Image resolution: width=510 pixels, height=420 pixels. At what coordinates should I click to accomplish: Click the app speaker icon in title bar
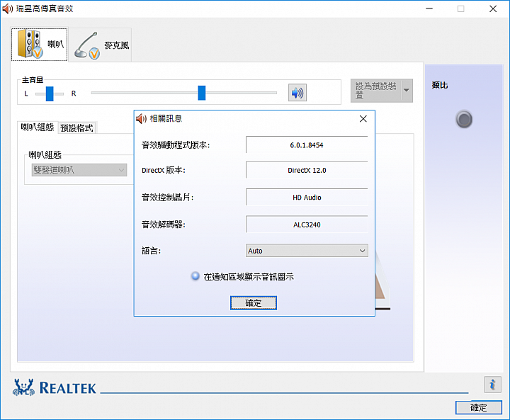click(x=7, y=8)
